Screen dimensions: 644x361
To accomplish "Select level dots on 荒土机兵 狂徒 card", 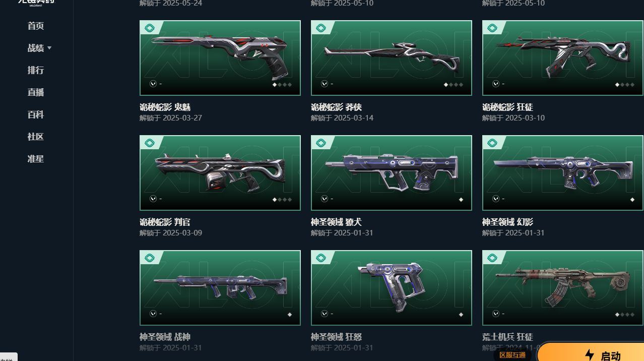I will click(625, 314).
